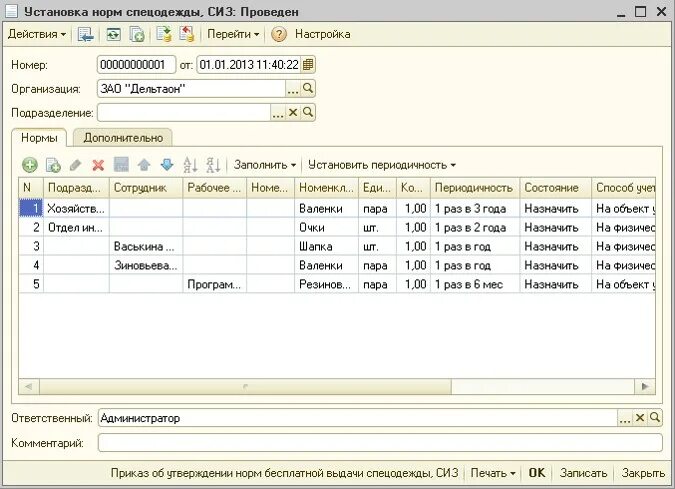Open the Перейти dropdown menu

coord(233,34)
